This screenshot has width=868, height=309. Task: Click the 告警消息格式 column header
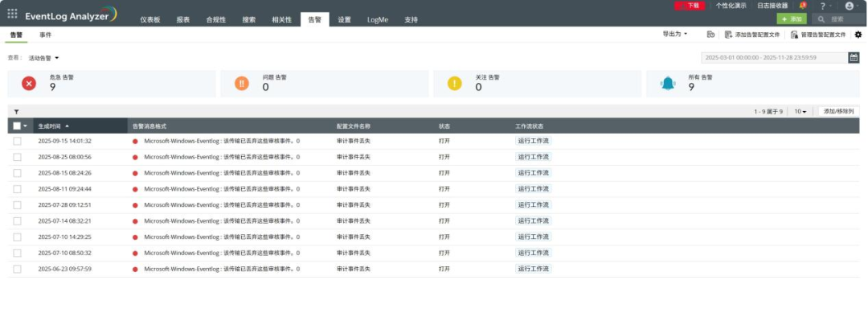150,126
